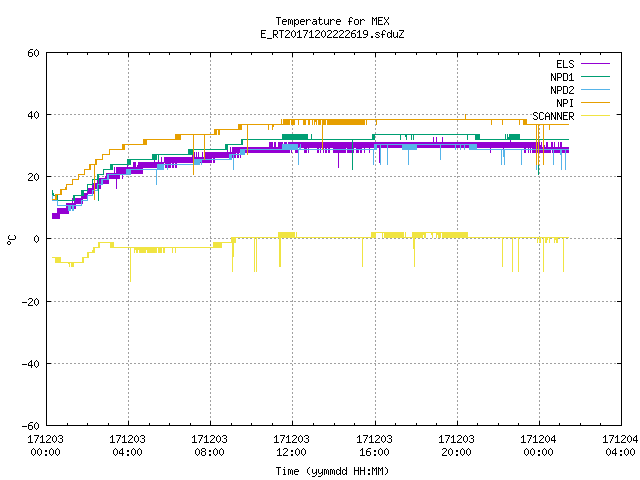The width and height of the screenshot is (640, 480).
Task: Select the NPD1 legend label
Action: pyautogui.click(x=562, y=77)
